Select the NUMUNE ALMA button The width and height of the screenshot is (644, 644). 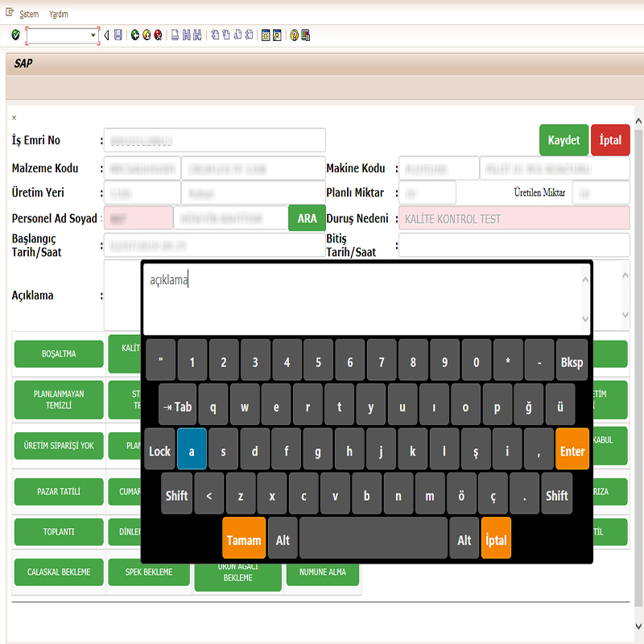(323, 573)
